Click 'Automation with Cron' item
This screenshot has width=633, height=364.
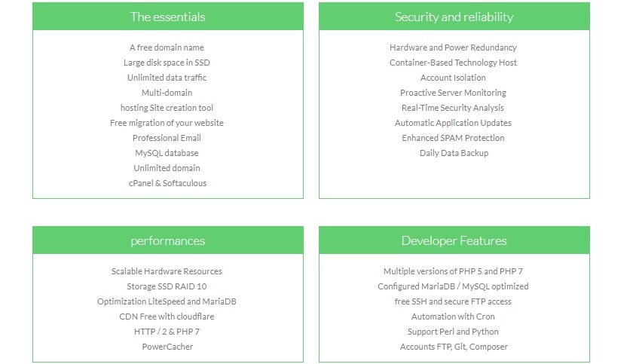pos(453,317)
